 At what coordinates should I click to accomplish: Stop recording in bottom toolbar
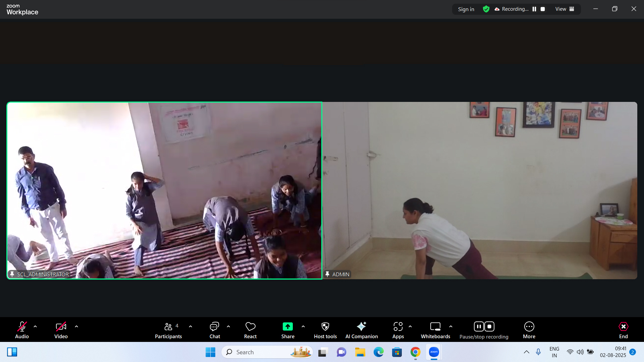[489, 326]
